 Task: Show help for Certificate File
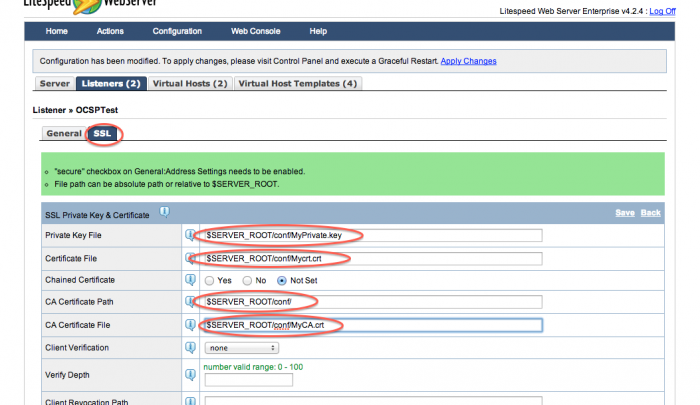pos(190,258)
